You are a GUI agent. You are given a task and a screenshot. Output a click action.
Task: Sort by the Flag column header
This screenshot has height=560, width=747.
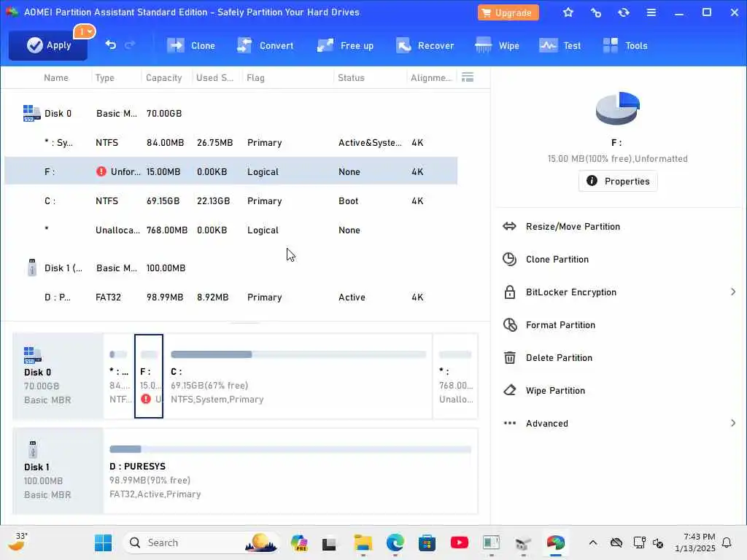point(255,77)
